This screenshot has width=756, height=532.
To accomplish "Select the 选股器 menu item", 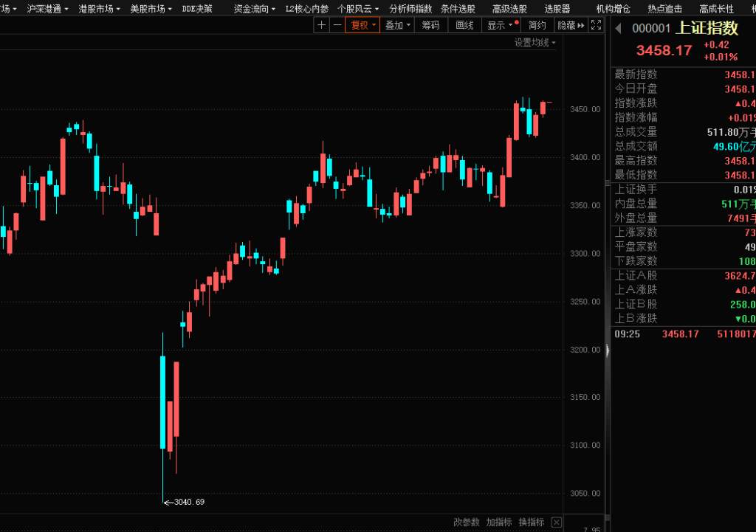I will click(x=557, y=9).
